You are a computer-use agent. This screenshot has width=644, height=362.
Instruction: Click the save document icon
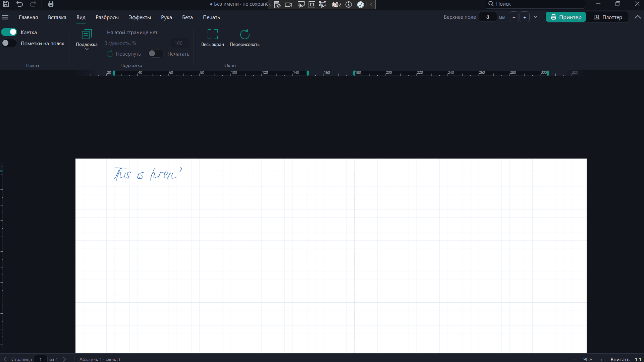tap(6, 4)
